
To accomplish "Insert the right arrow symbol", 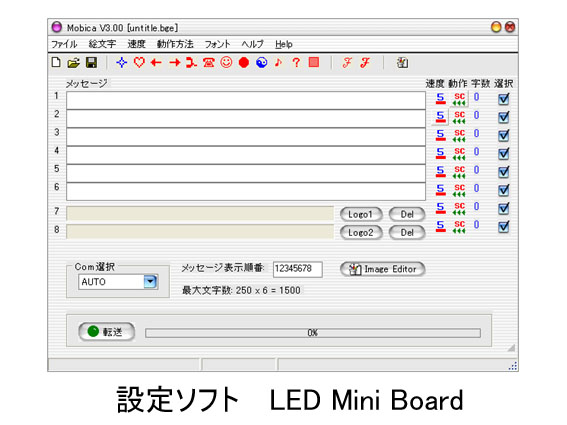I will pyautogui.click(x=175, y=63).
